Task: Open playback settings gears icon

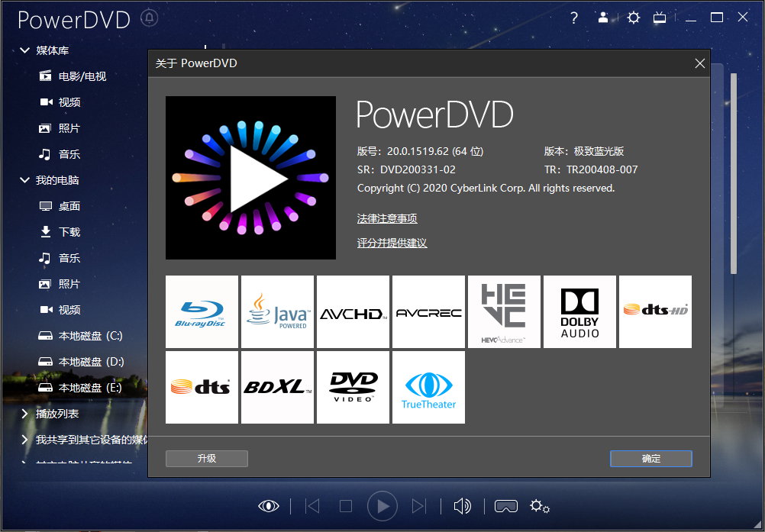Action: point(540,506)
